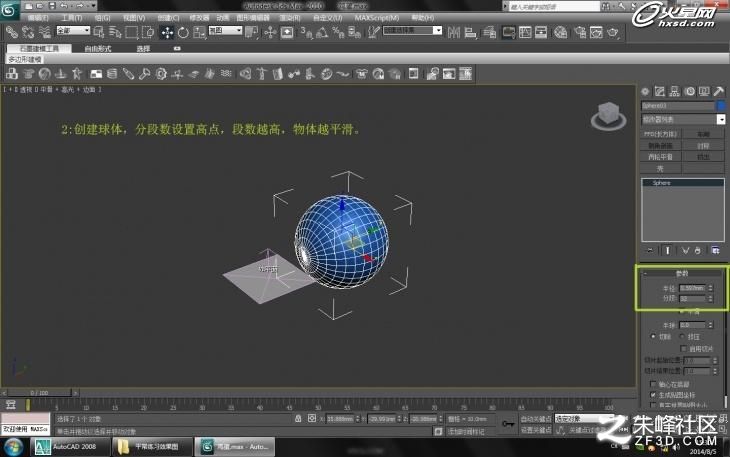Click the teapot Render Production icon
Viewport: 730px width, 457px height.
(x=613, y=32)
